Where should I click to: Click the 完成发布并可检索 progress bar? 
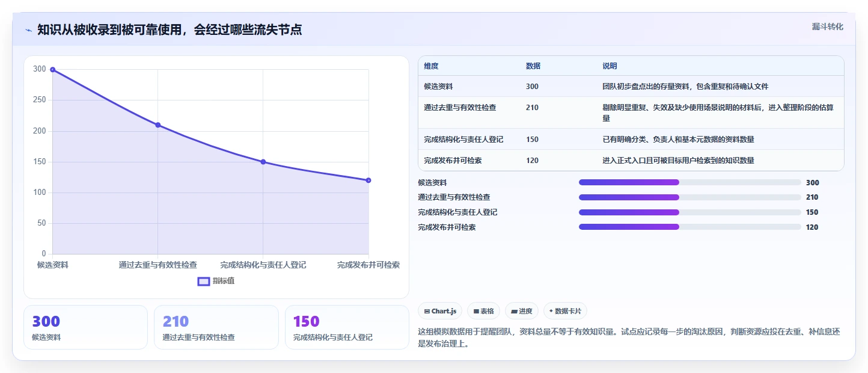(x=689, y=227)
